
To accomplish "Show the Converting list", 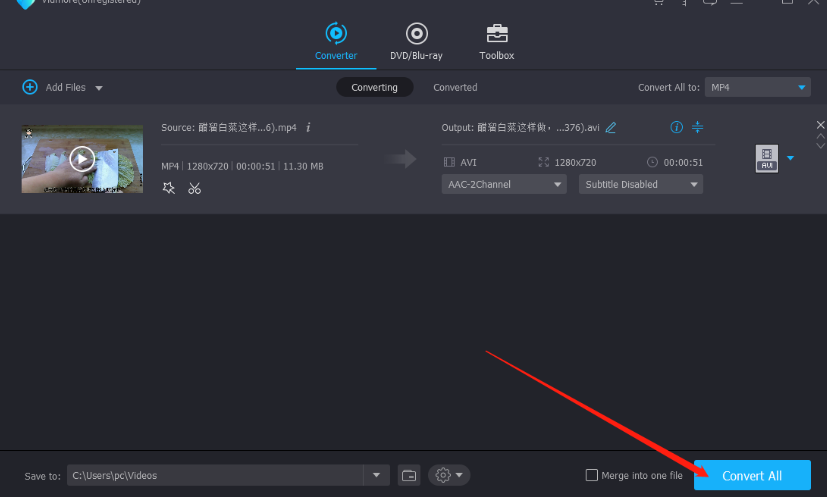I will click(374, 87).
